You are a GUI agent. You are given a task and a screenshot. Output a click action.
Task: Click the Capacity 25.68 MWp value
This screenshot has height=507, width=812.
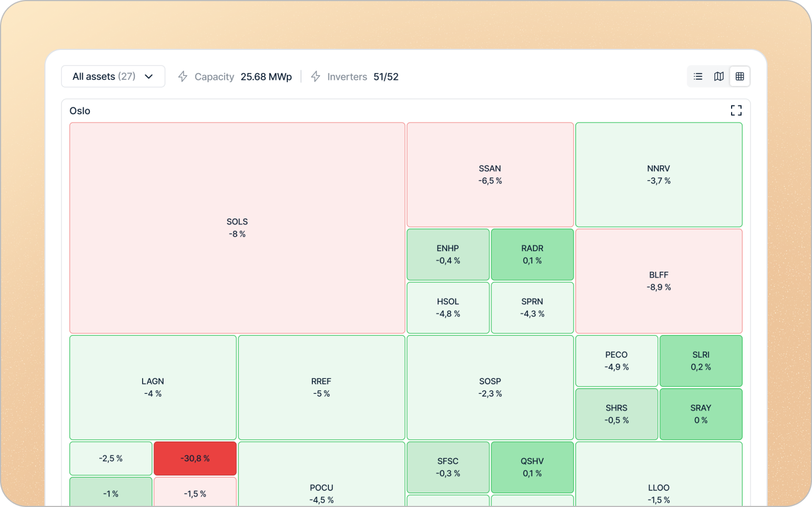266,77
